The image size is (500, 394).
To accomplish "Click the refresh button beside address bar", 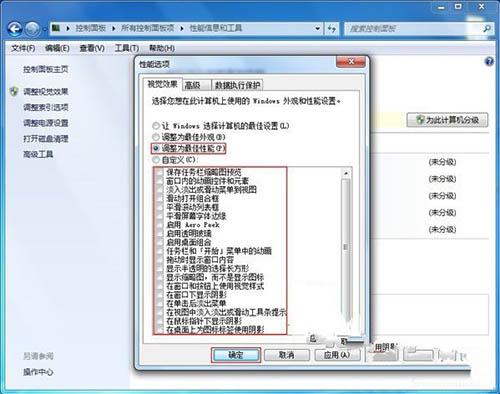I will tap(332, 29).
